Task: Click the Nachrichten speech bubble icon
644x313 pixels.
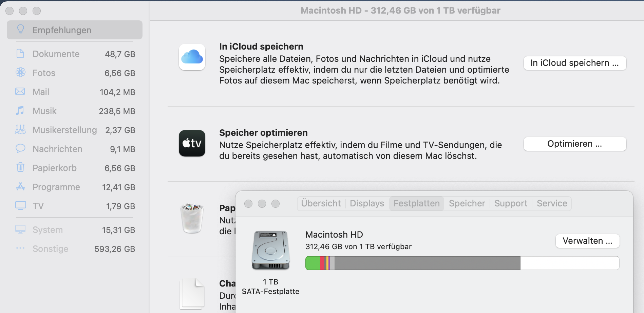Action: pos(20,148)
